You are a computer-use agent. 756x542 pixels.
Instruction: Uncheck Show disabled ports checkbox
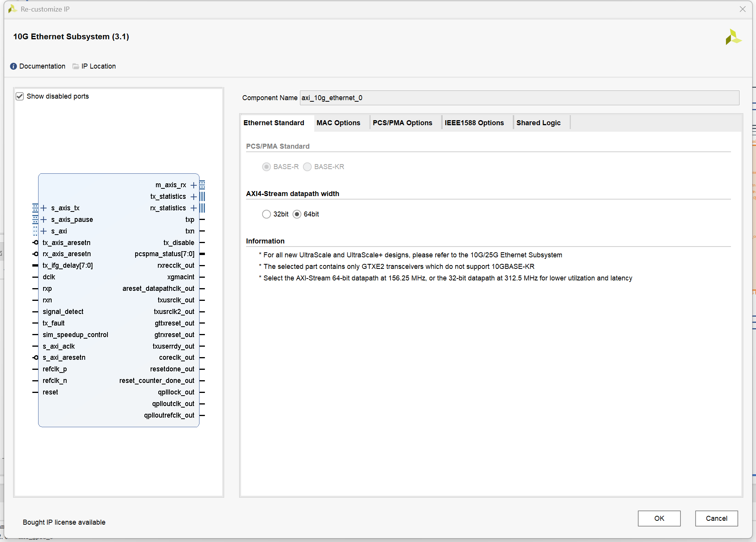(20, 96)
